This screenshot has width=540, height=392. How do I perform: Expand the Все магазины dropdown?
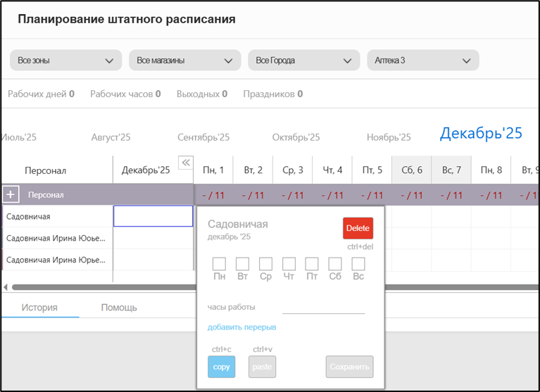[184, 61]
